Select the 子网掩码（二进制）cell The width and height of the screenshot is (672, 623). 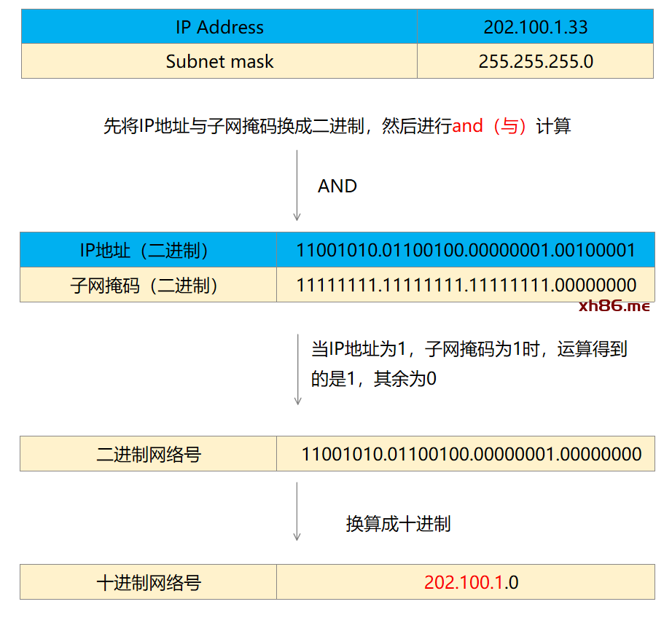[x=148, y=285]
